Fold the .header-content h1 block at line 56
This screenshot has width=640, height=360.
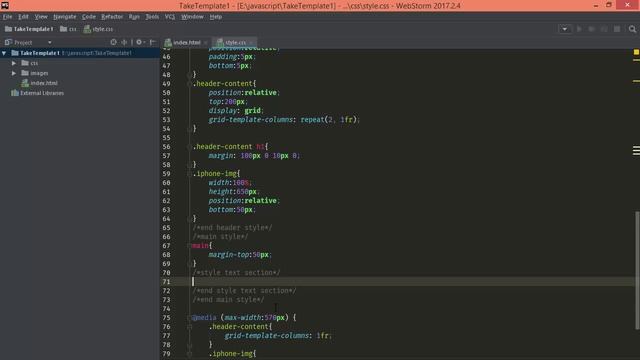click(x=189, y=147)
